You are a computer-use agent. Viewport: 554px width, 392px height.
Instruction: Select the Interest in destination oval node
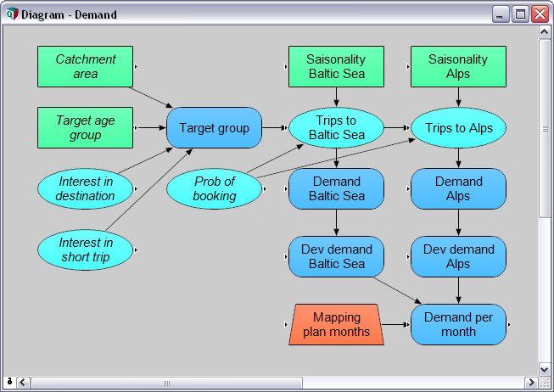(86, 188)
